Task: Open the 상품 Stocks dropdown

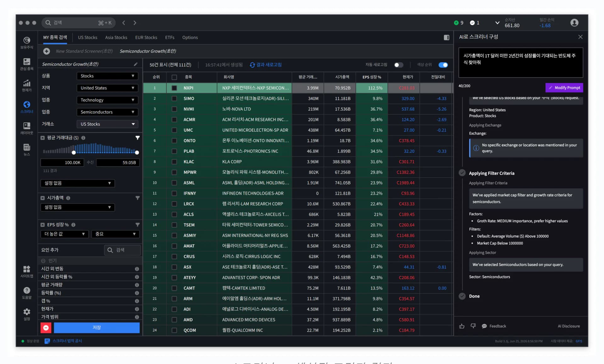Action: point(107,76)
